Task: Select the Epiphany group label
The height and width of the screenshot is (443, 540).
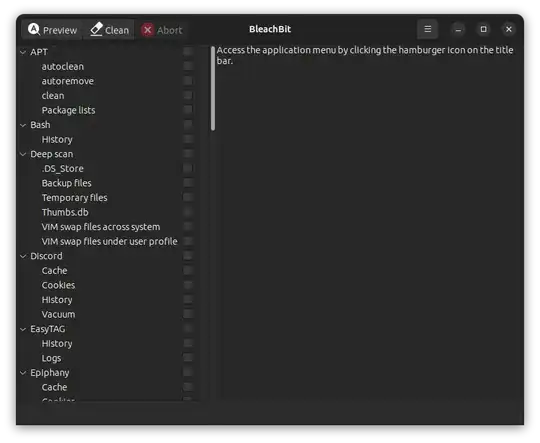Action: (50, 373)
